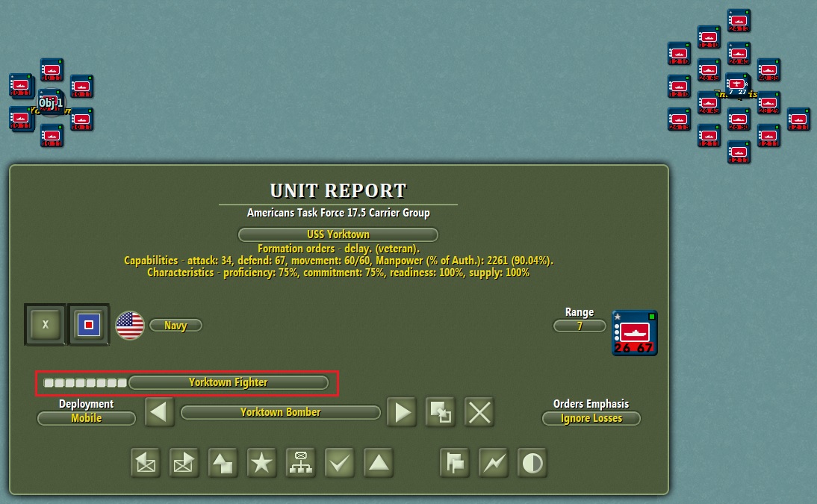Viewport: 817px width, 504px height.
Task: Click the overlapping squares icon near Yorktown Bomber
Action: (441, 412)
